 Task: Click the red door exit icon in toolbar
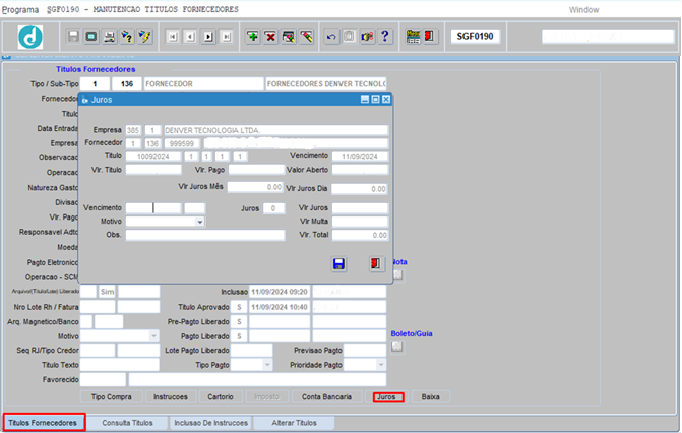coord(429,36)
